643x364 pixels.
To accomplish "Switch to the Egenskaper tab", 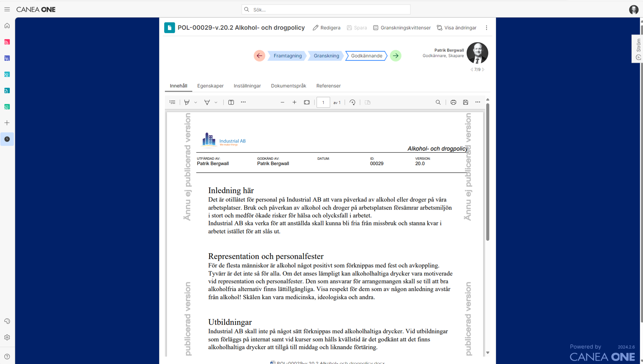I will [x=211, y=86].
